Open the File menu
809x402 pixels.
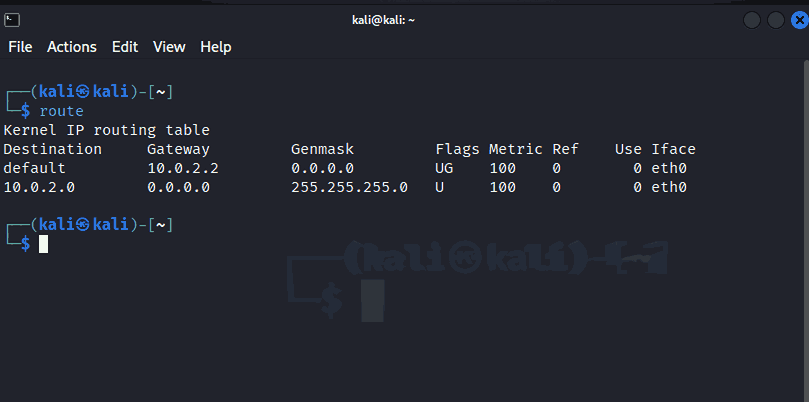click(x=20, y=47)
